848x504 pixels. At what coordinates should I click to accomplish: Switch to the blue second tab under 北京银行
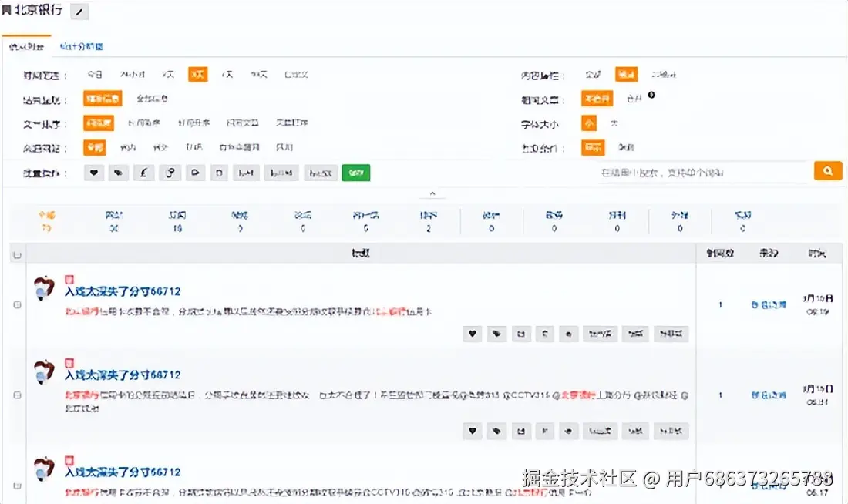click(x=81, y=46)
